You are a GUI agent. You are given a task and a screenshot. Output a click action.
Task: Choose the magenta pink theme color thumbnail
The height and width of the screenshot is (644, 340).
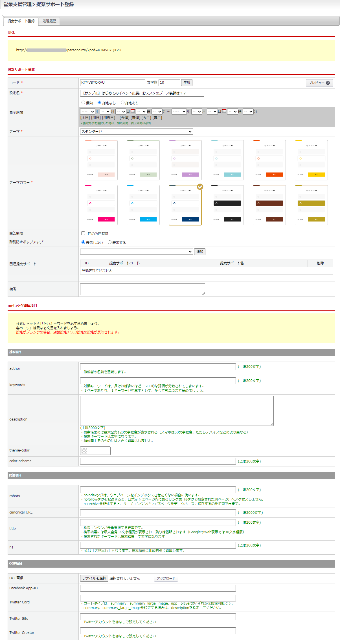[101, 205]
